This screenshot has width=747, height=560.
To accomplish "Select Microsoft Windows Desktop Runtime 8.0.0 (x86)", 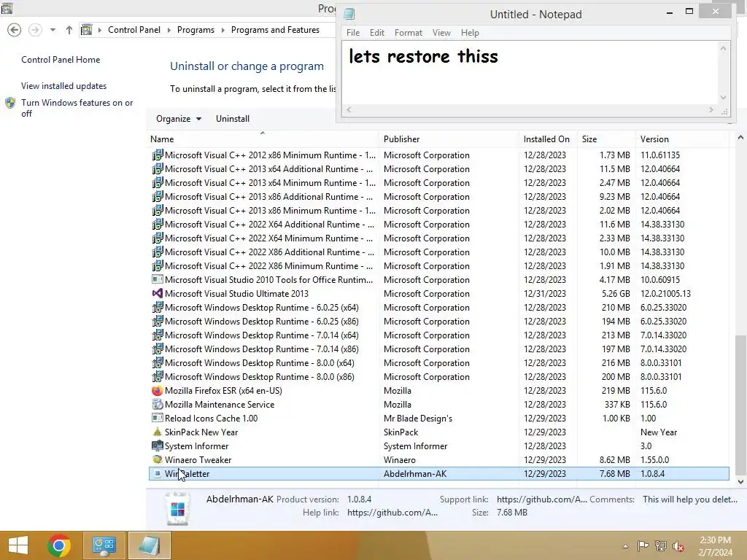I will [438, 377].
